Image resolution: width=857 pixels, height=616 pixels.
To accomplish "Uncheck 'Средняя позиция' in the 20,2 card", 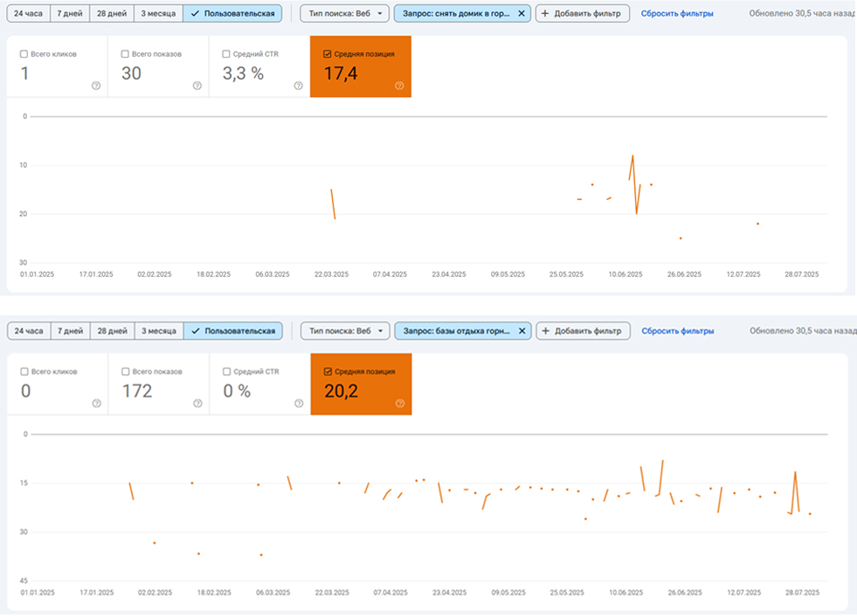I will (328, 371).
